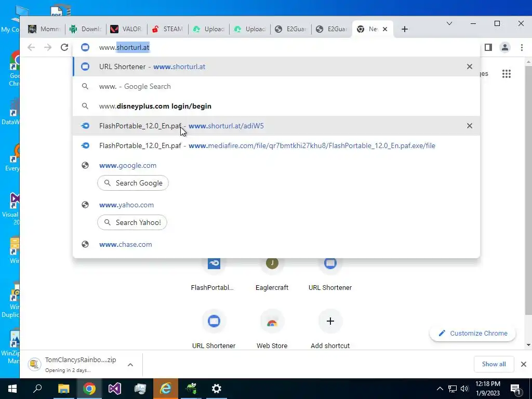Select the FlashPortable mediafire.com suggestion

[276, 145]
